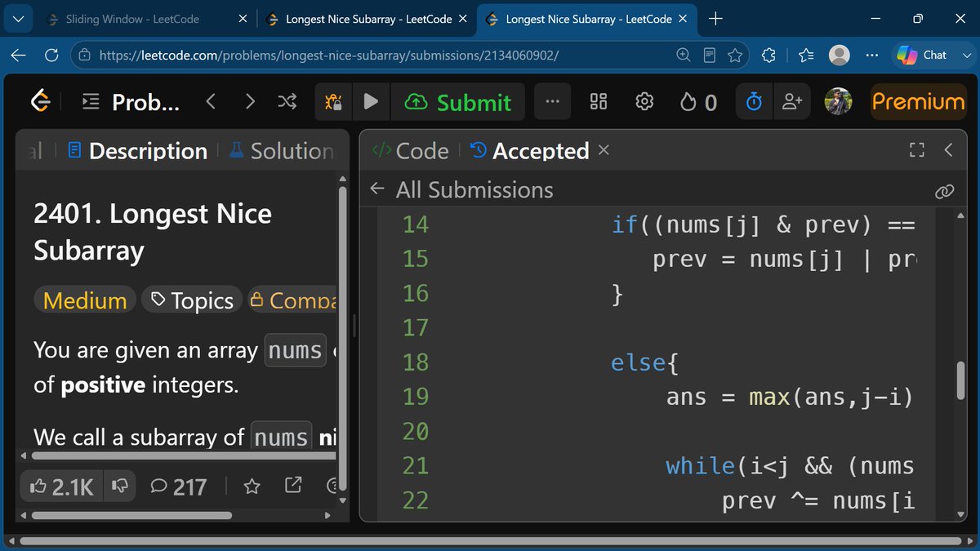This screenshot has height=551, width=980.
Task: Start the timer stopwatch icon
Action: [755, 102]
